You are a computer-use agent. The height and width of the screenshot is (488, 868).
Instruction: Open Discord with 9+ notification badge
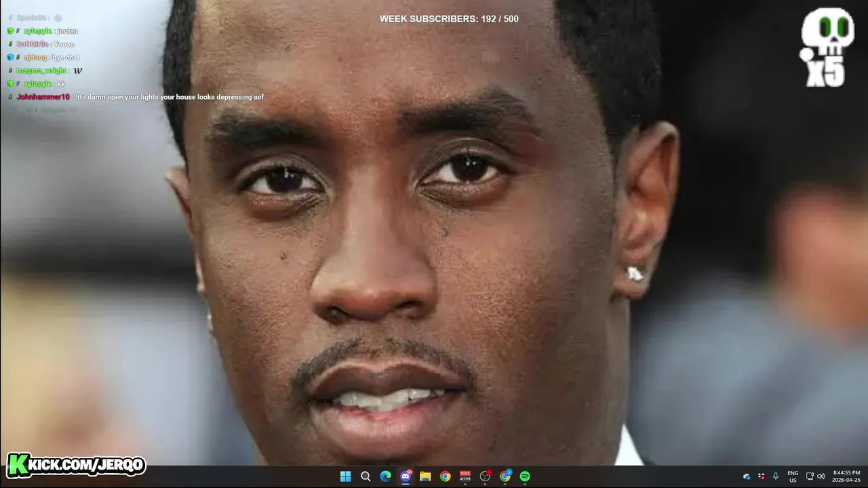click(x=406, y=476)
